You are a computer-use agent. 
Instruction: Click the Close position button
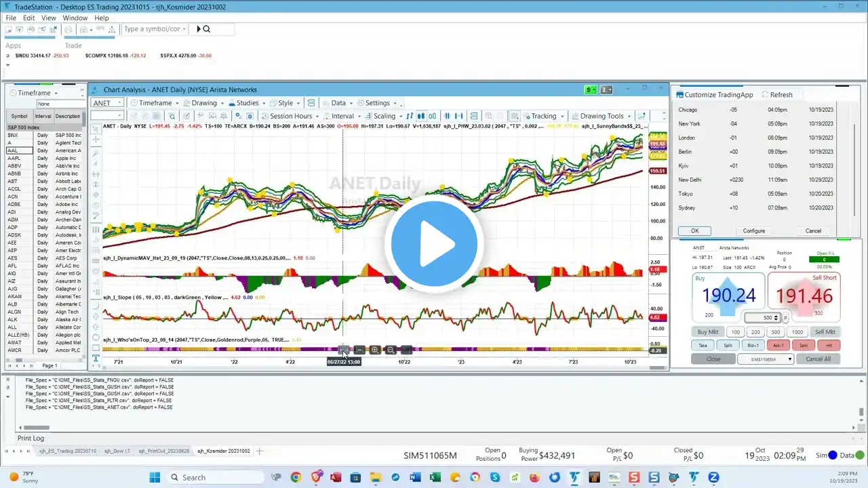tap(713, 359)
